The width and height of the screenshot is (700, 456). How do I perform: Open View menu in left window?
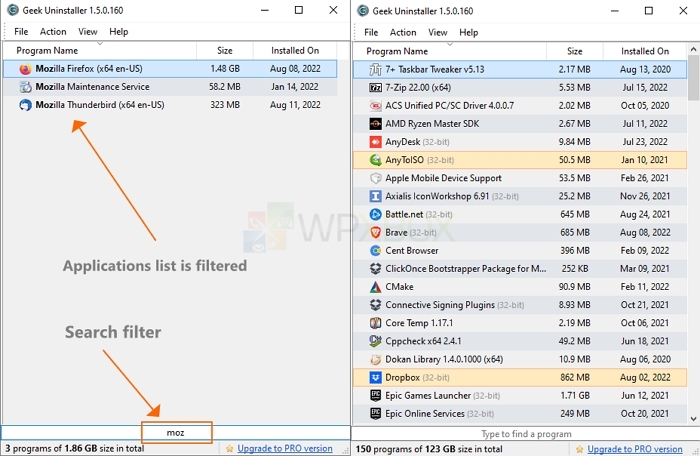tap(88, 32)
